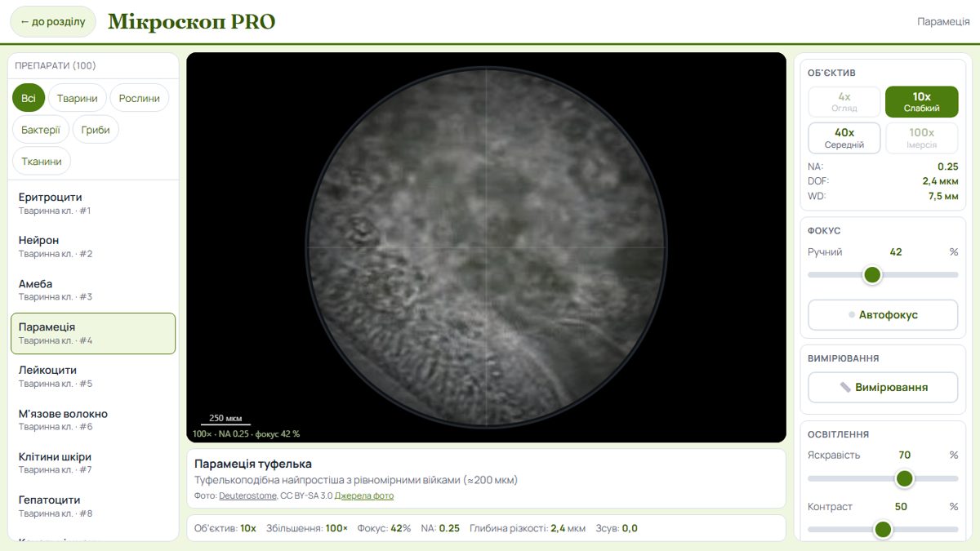Select the «Парамеція» specimen in the list
The image size is (980, 551).
click(93, 333)
